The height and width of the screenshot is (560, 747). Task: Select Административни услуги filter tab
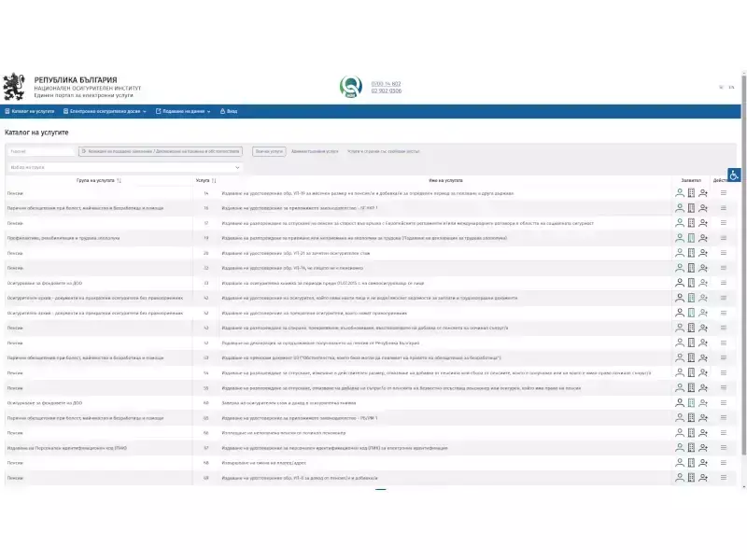pos(315,150)
